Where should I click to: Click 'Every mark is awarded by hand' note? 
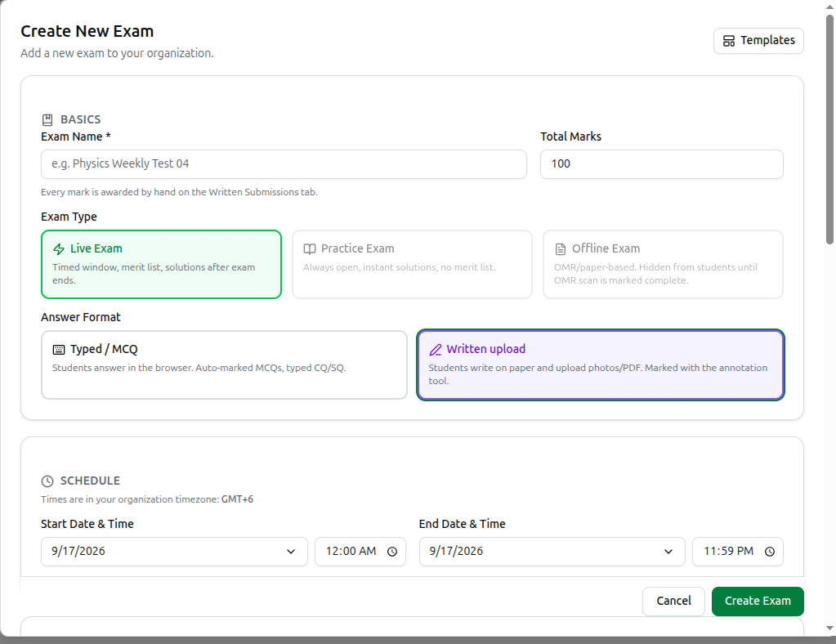tap(179, 192)
